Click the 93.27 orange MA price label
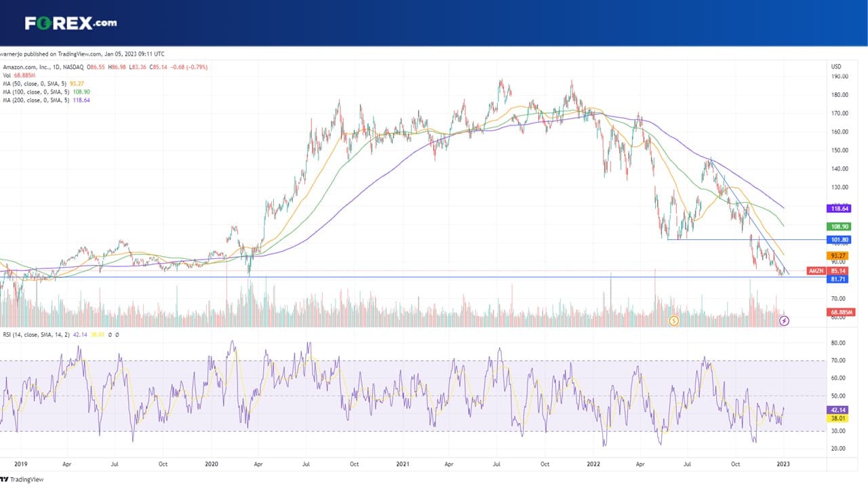The image size is (868, 488). click(839, 256)
